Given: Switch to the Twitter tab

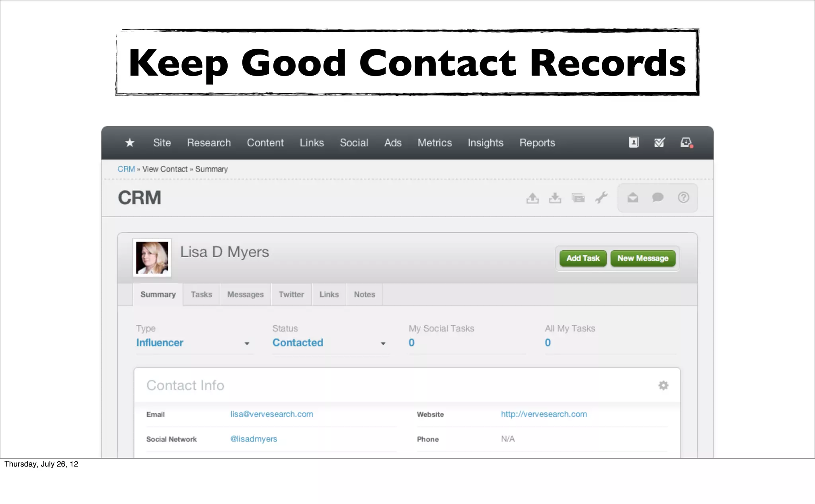Looking at the screenshot, I should point(291,294).
